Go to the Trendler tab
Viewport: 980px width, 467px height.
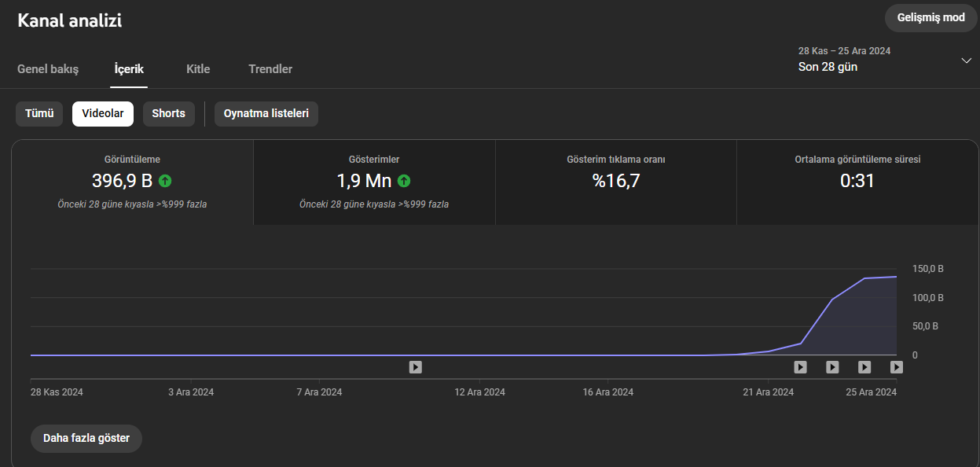point(270,69)
